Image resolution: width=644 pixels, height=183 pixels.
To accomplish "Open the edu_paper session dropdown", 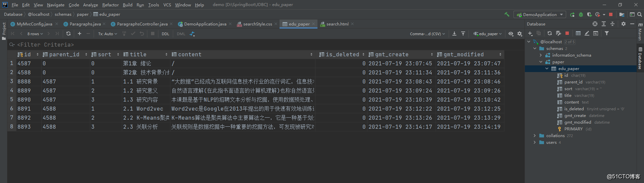I will 488,34.
